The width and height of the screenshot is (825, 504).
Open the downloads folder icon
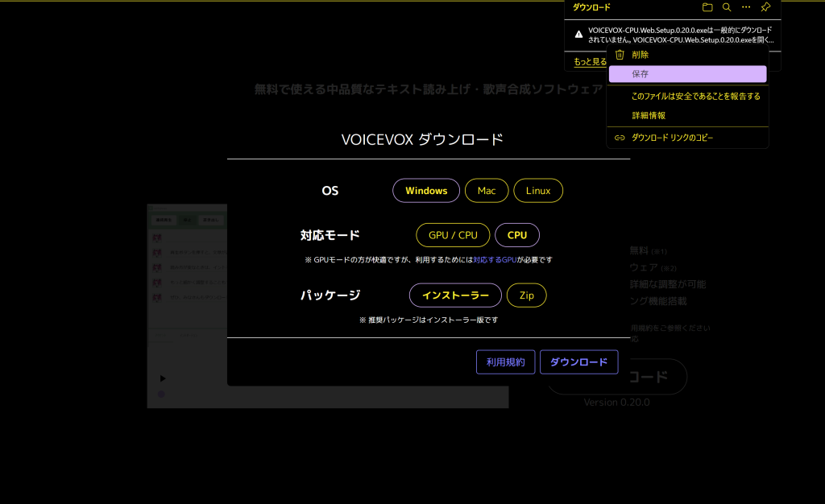click(x=707, y=7)
